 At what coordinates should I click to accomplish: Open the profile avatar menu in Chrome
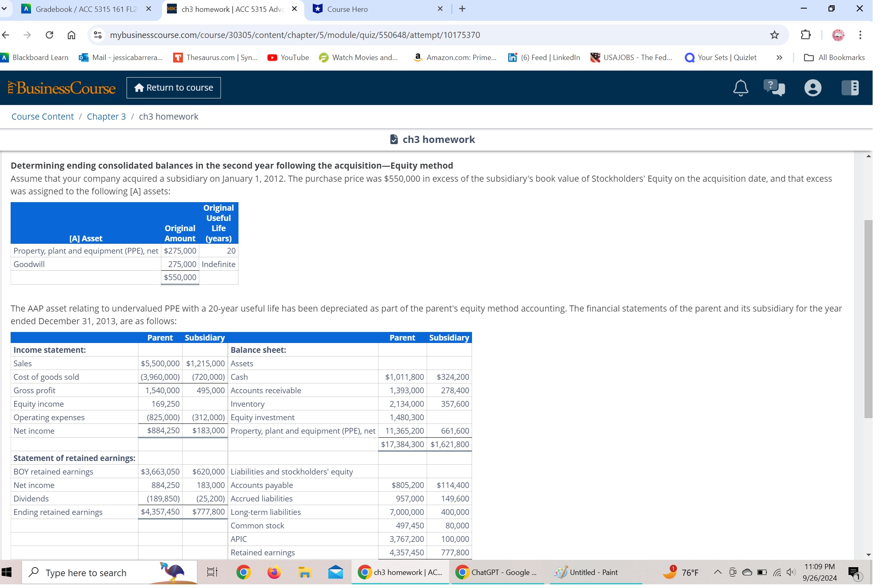[837, 35]
